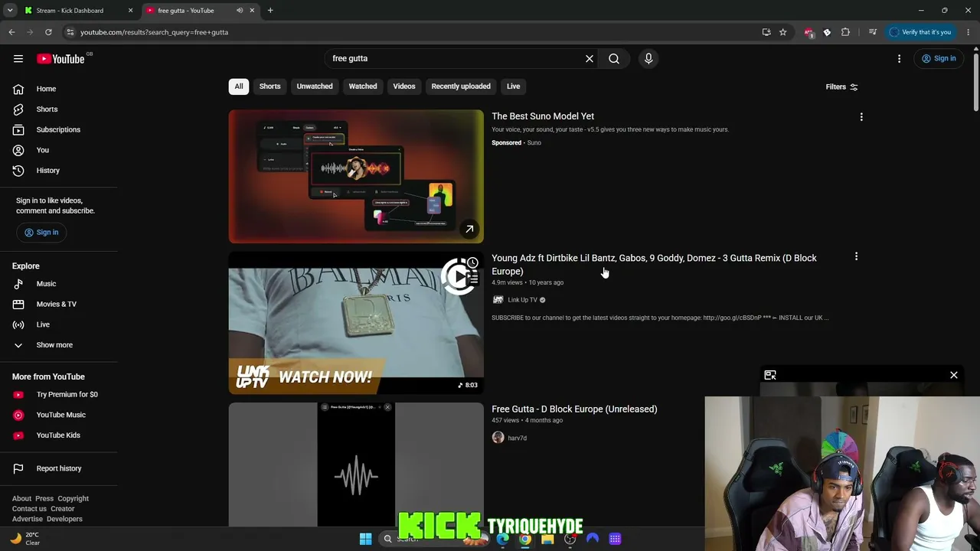Open the media control icon in toolbar
This screenshot has height=551, width=980.
pyautogui.click(x=872, y=32)
